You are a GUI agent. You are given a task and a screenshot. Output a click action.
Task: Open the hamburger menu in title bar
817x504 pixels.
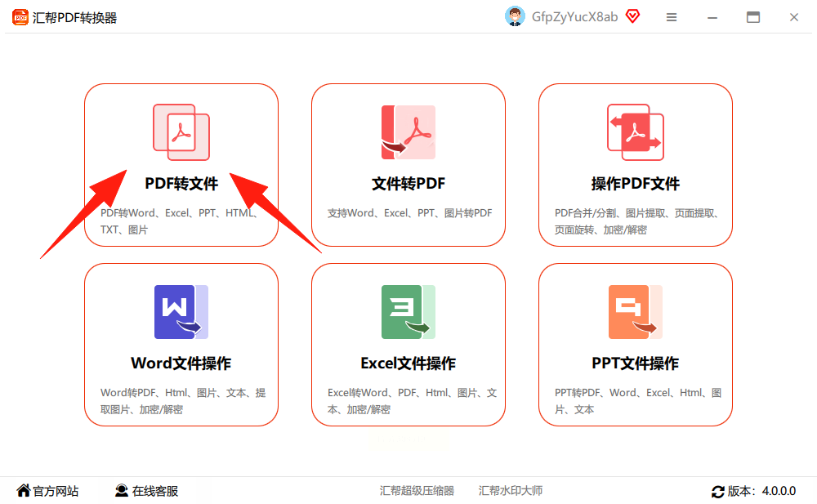click(x=672, y=17)
